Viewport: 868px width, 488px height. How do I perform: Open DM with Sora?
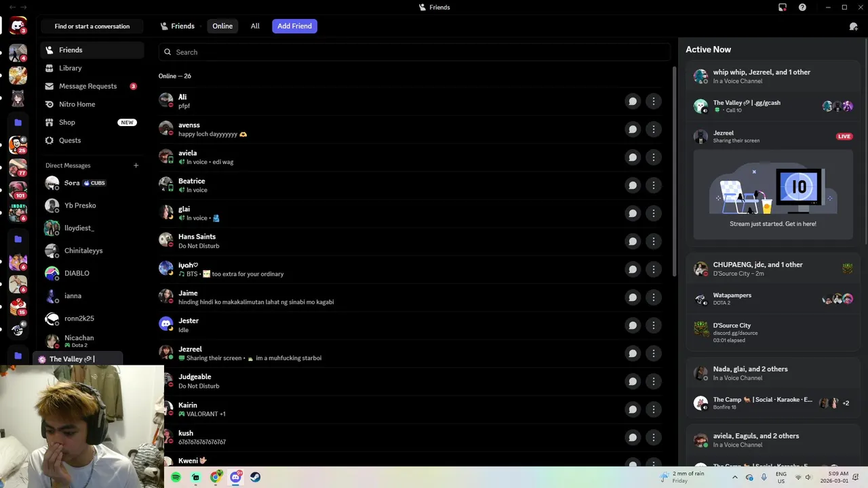[92, 183]
